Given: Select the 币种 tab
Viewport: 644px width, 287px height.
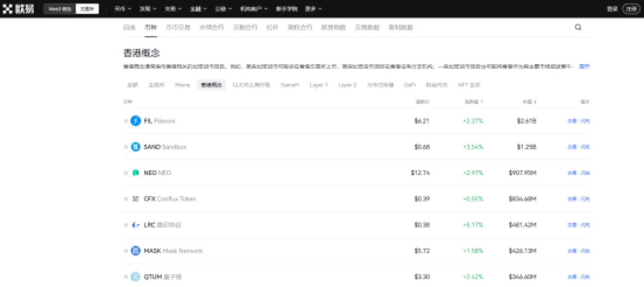Looking at the screenshot, I should click(x=151, y=27).
